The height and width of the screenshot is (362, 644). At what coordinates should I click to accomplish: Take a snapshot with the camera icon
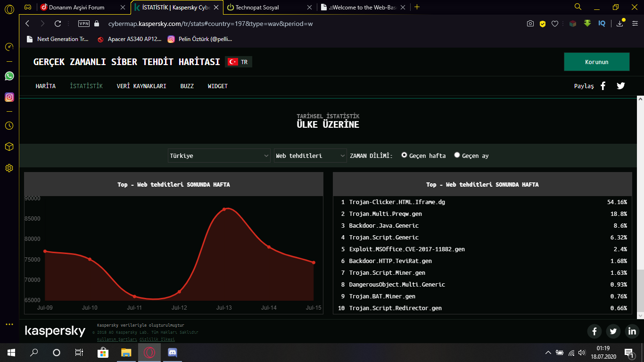click(x=530, y=24)
